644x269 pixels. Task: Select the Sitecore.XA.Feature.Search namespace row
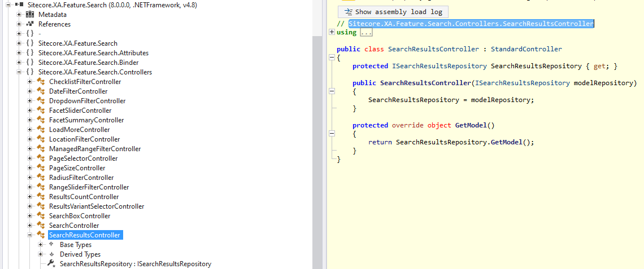[x=78, y=43]
